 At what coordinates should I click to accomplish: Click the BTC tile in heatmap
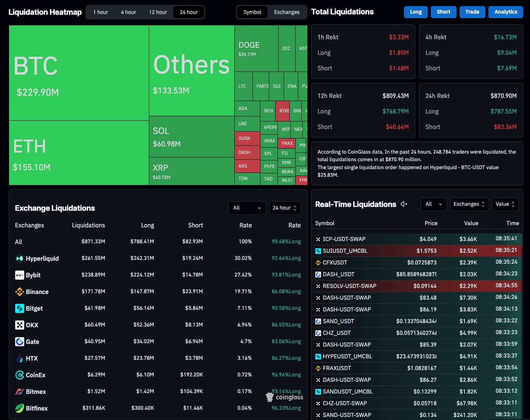(79, 73)
